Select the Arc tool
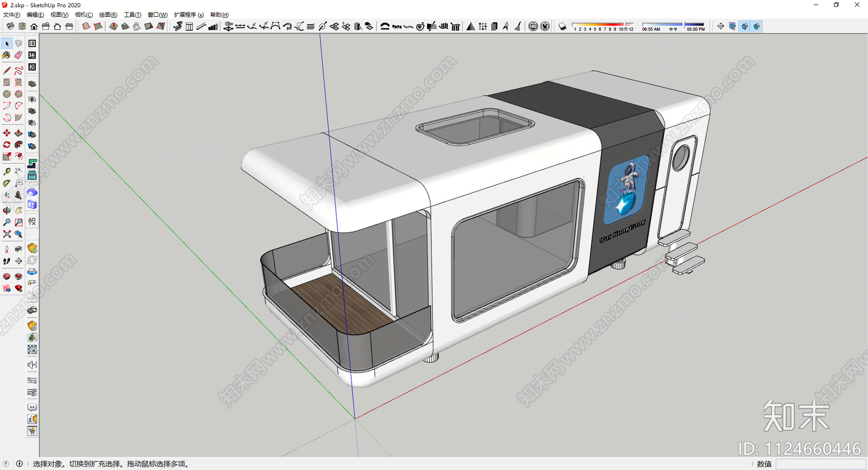This screenshot has height=470, width=868. pos(7,106)
